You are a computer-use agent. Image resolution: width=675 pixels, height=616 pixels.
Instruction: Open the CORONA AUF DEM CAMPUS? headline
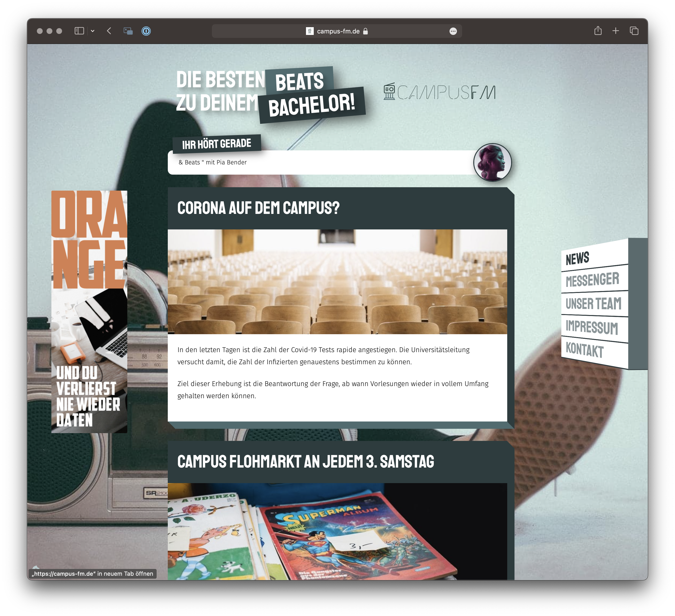pyautogui.click(x=258, y=208)
